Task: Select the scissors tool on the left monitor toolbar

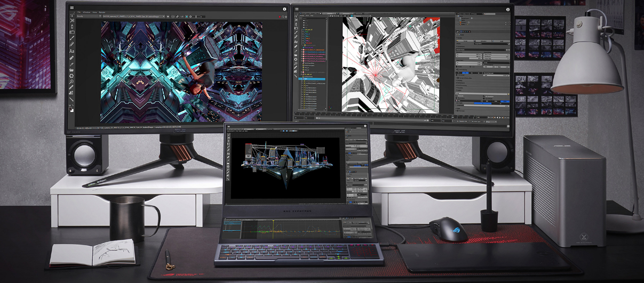Action: pyautogui.click(x=71, y=20)
